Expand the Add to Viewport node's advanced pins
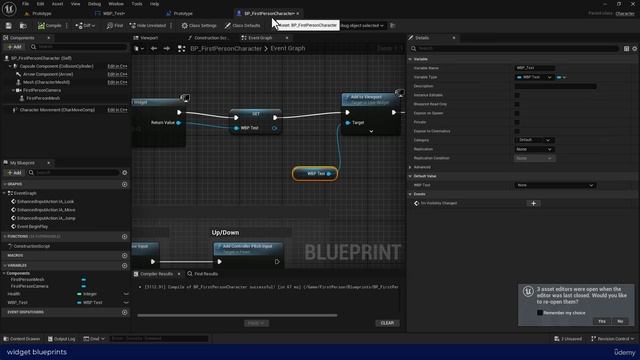This screenshot has width=640, height=360. [371, 131]
